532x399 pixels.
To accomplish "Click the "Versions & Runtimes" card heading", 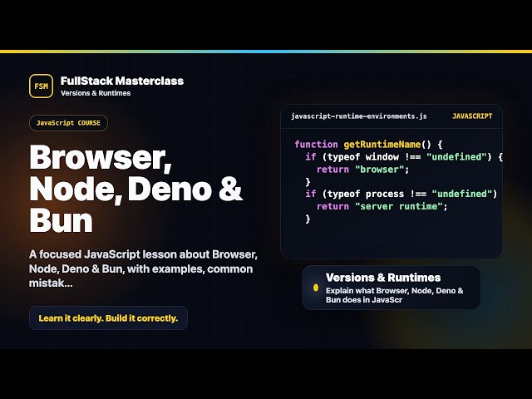I will [383, 278].
